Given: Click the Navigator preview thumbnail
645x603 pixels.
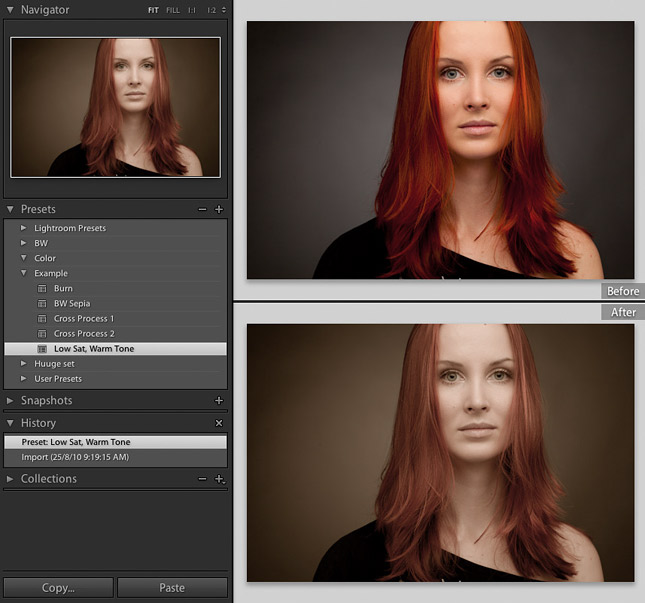Looking at the screenshot, I should (115, 107).
